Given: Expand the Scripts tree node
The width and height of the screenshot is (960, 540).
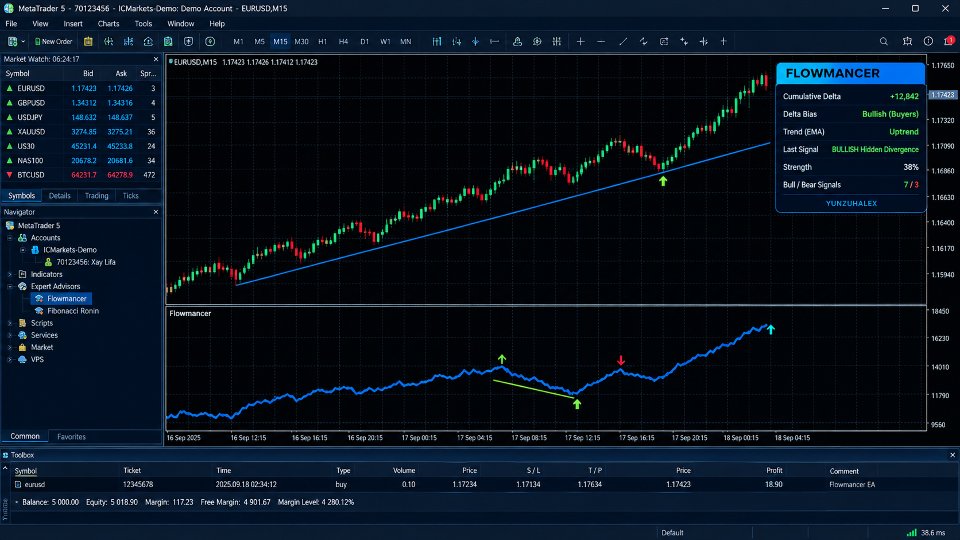Looking at the screenshot, I should (10, 323).
